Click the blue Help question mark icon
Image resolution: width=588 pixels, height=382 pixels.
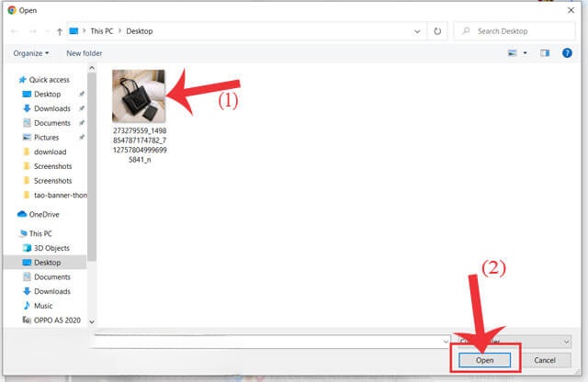click(567, 53)
